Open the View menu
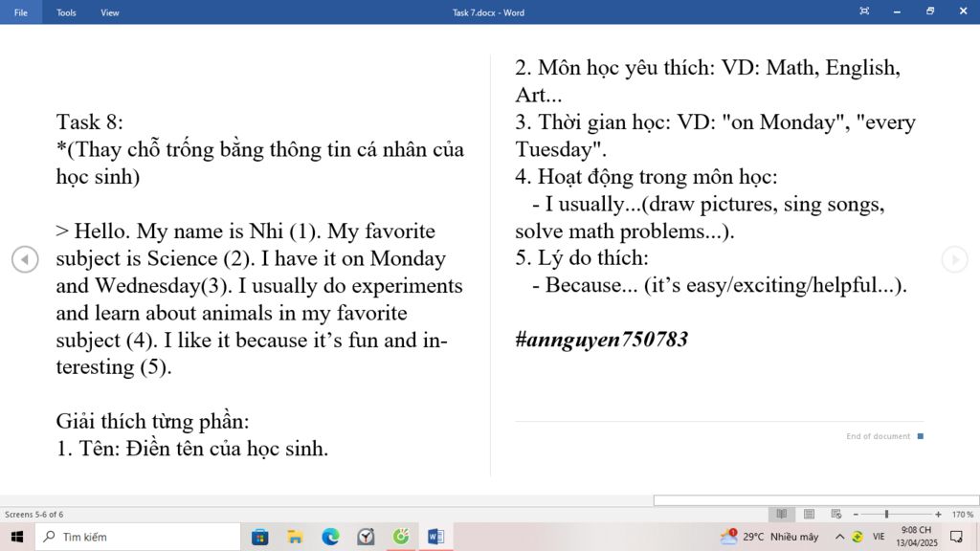 [x=109, y=12]
